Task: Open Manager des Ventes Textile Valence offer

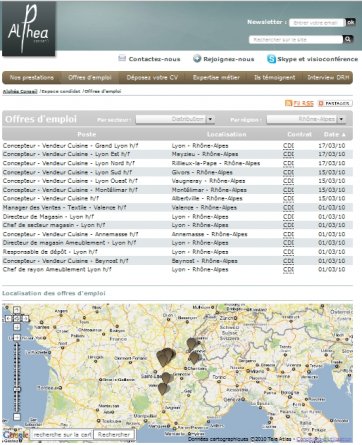Action: (64, 207)
